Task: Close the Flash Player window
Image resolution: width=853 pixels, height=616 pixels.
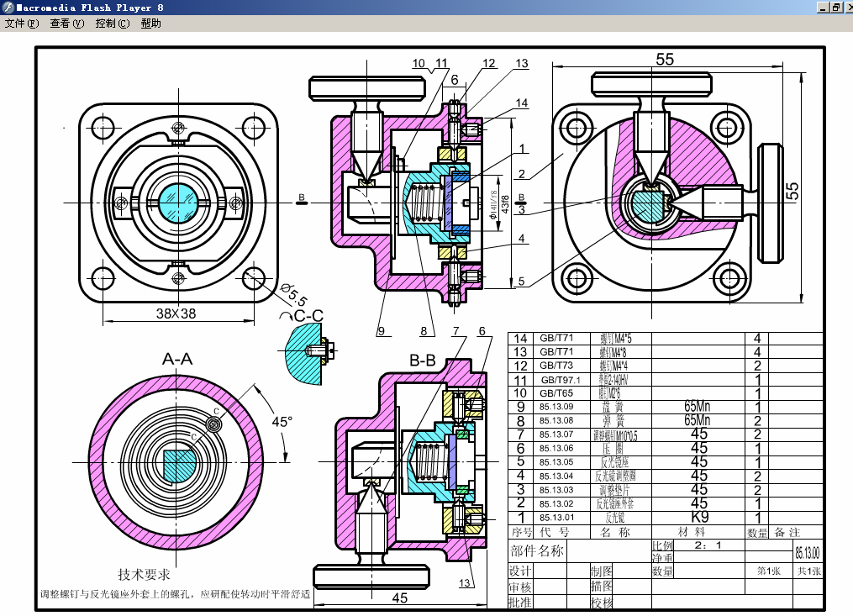Action: [848, 8]
